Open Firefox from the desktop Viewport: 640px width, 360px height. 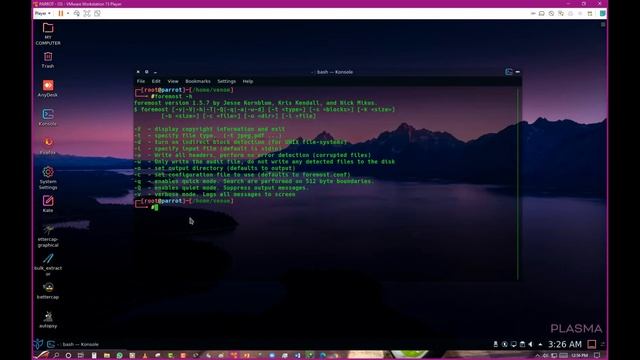[x=48, y=146]
